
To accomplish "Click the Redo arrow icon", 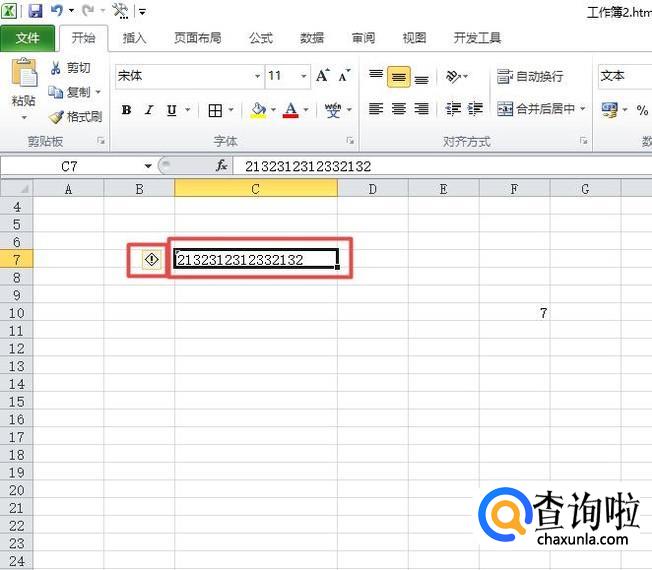I will [88, 11].
